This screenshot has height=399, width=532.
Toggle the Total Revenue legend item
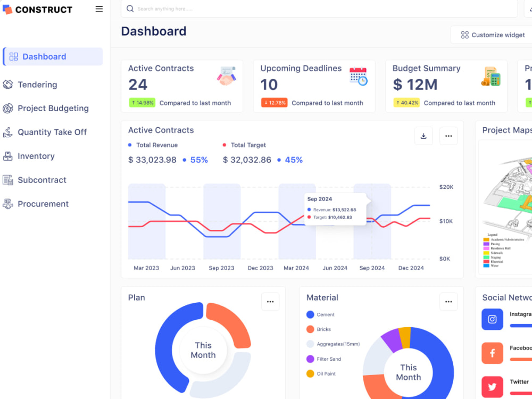(x=153, y=145)
